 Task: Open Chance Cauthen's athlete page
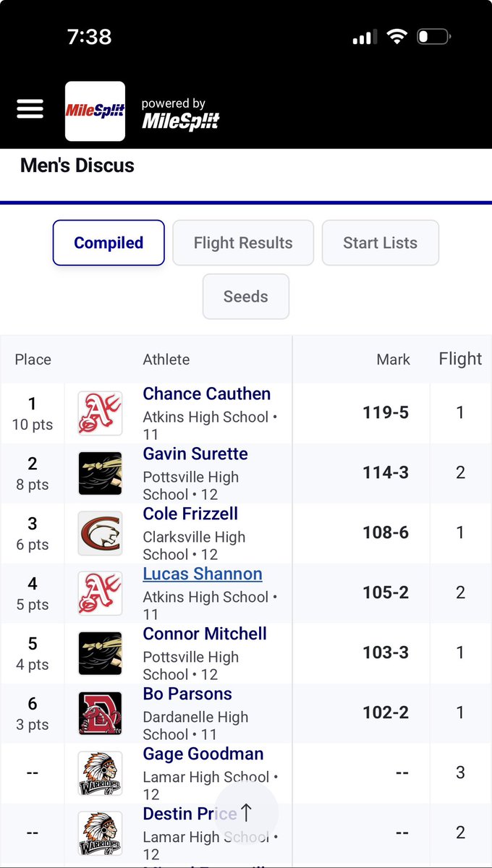coord(207,393)
